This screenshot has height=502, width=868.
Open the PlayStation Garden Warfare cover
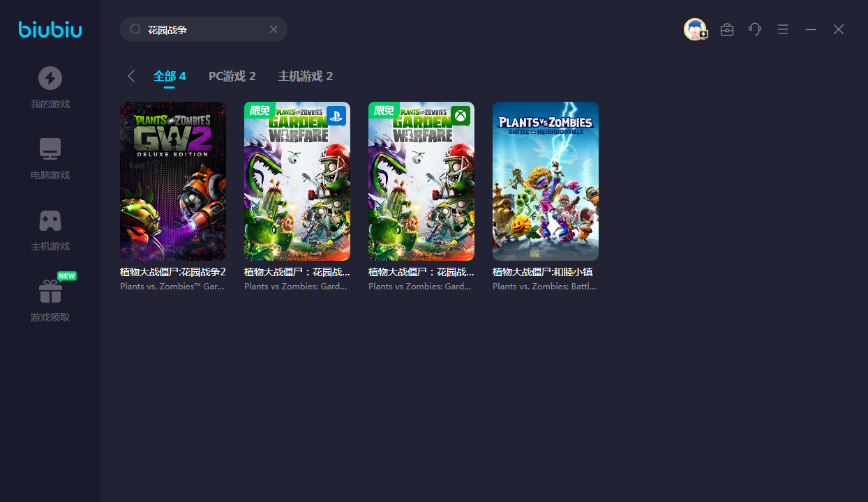(297, 181)
